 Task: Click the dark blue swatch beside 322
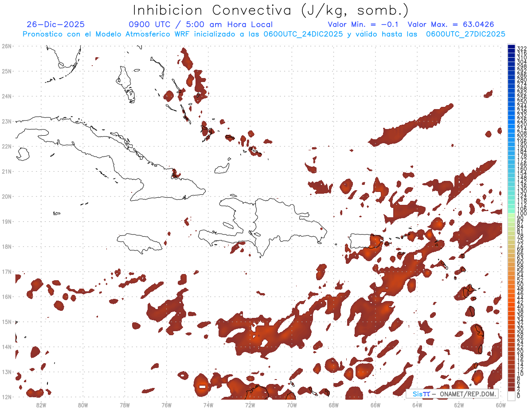click(511, 47)
